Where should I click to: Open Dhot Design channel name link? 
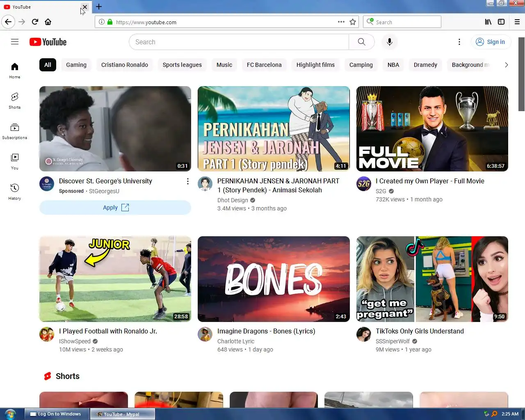point(233,200)
